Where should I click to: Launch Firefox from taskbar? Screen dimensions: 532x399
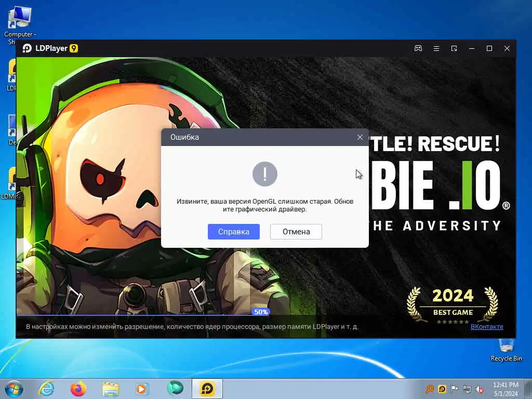click(78, 389)
